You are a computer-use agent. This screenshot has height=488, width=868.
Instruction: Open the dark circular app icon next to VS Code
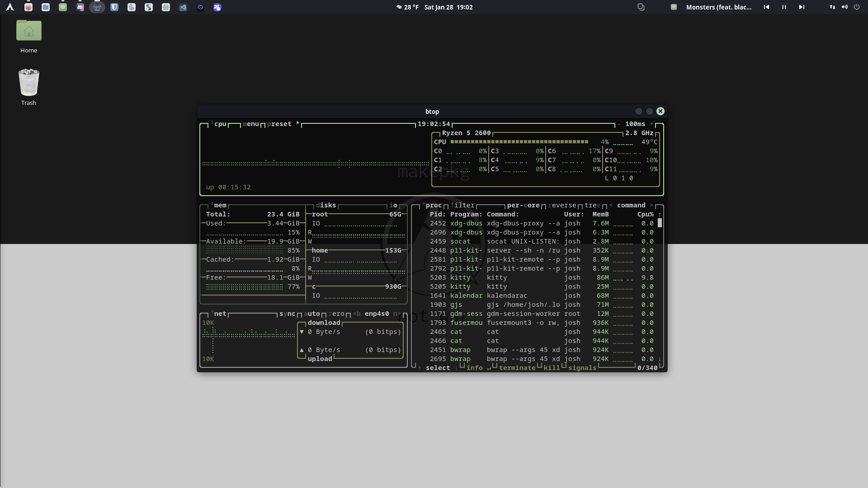(200, 7)
